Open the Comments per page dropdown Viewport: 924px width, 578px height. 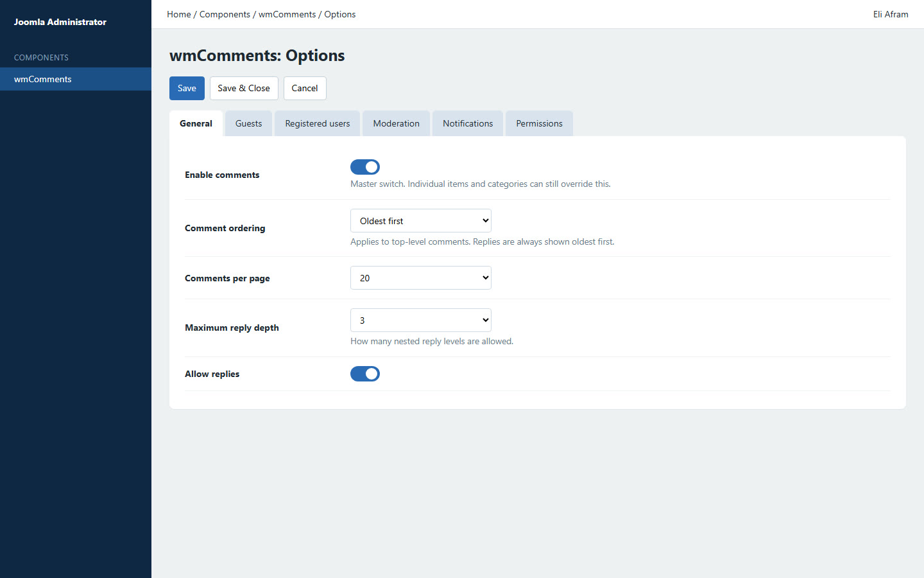421,278
